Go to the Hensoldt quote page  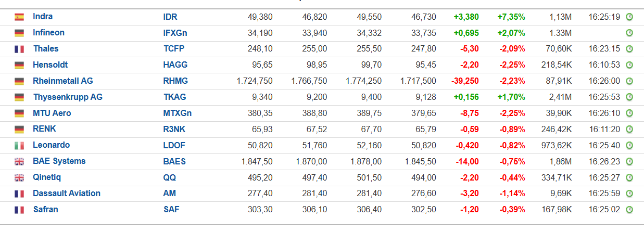[x=50, y=65]
